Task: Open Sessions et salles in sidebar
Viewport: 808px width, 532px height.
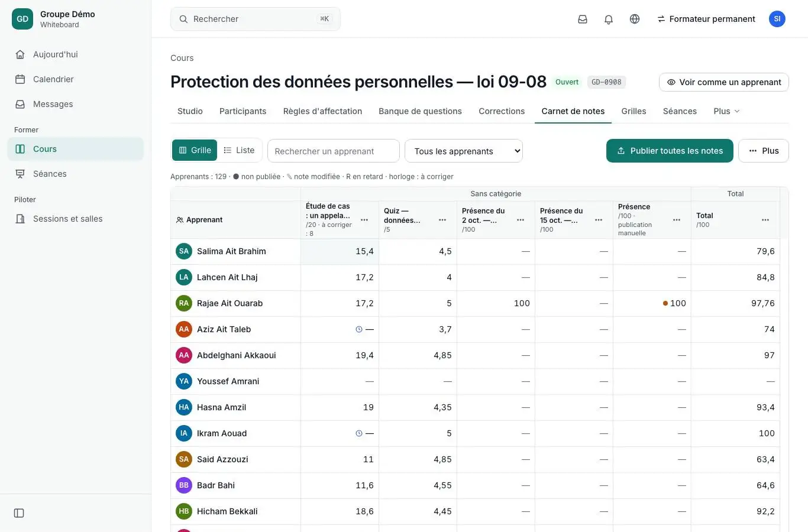Action: click(75, 219)
